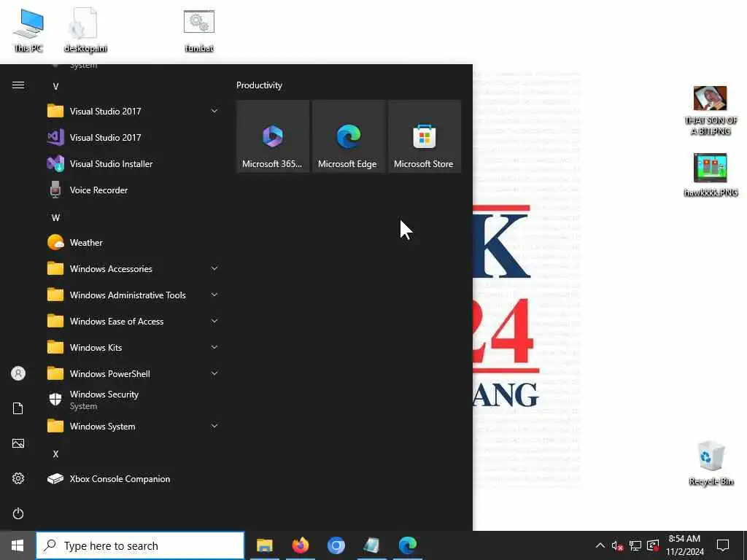The width and height of the screenshot is (747, 560).
Task: Open Visual Studio 2017 app
Action: 133,138
